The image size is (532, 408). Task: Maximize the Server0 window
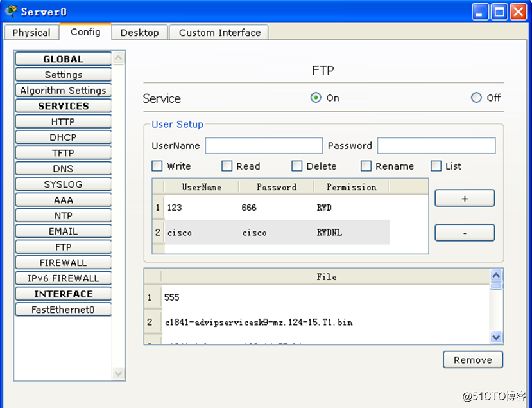click(499, 12)
